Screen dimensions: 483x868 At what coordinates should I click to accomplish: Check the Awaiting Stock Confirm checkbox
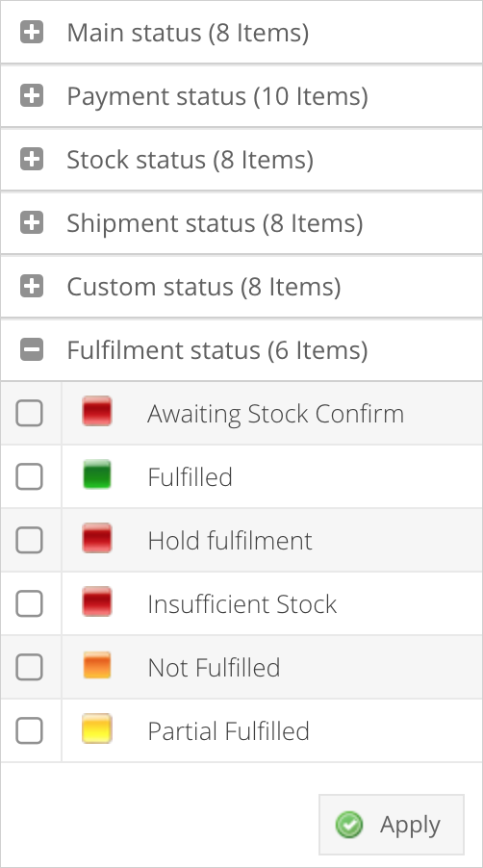(x=29, y=413)
